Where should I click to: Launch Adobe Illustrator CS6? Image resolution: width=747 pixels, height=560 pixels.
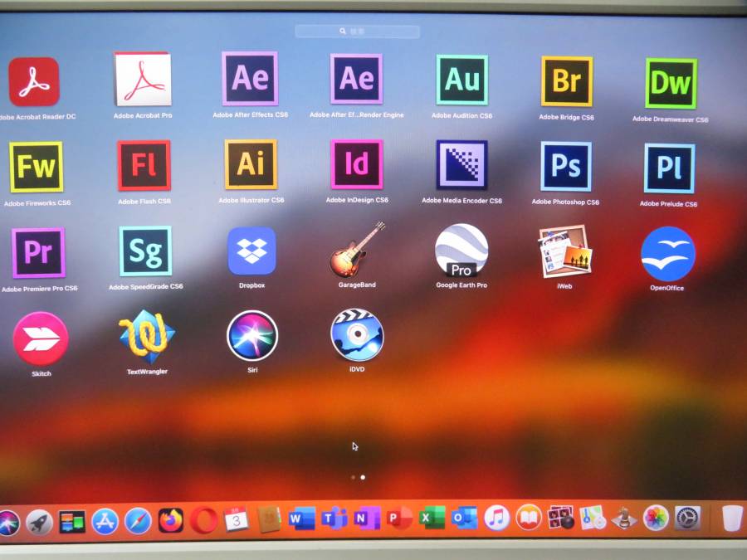pos(251,164)
